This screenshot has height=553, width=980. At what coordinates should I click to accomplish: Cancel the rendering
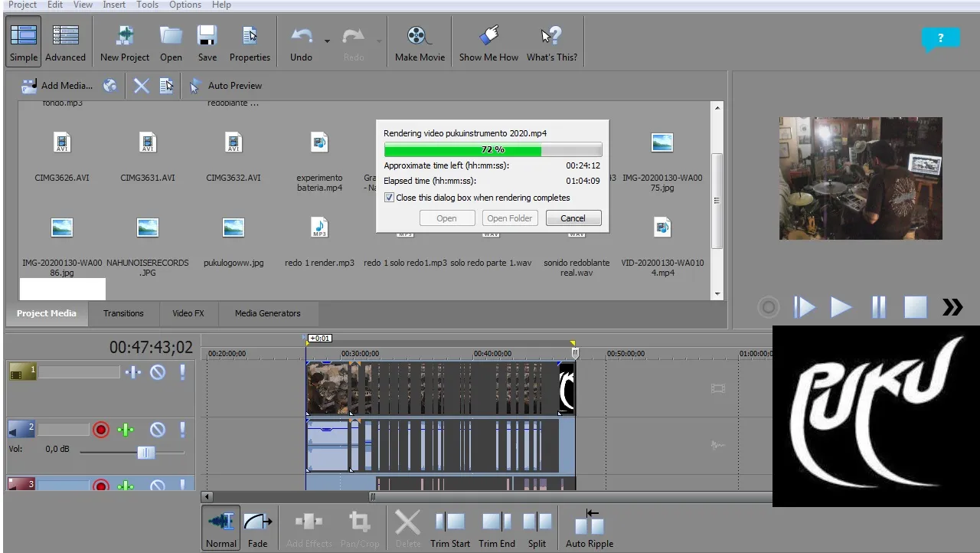coord(573,218)
